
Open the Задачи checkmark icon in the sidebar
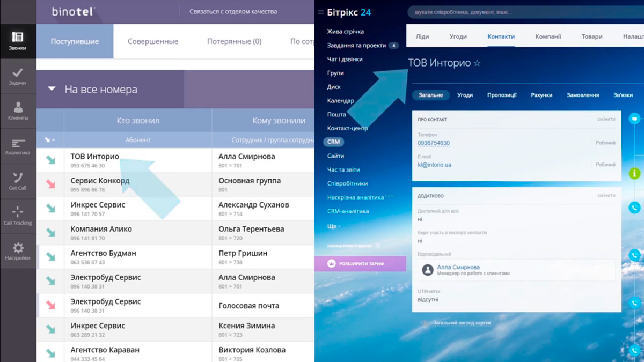tap(18, 72)
